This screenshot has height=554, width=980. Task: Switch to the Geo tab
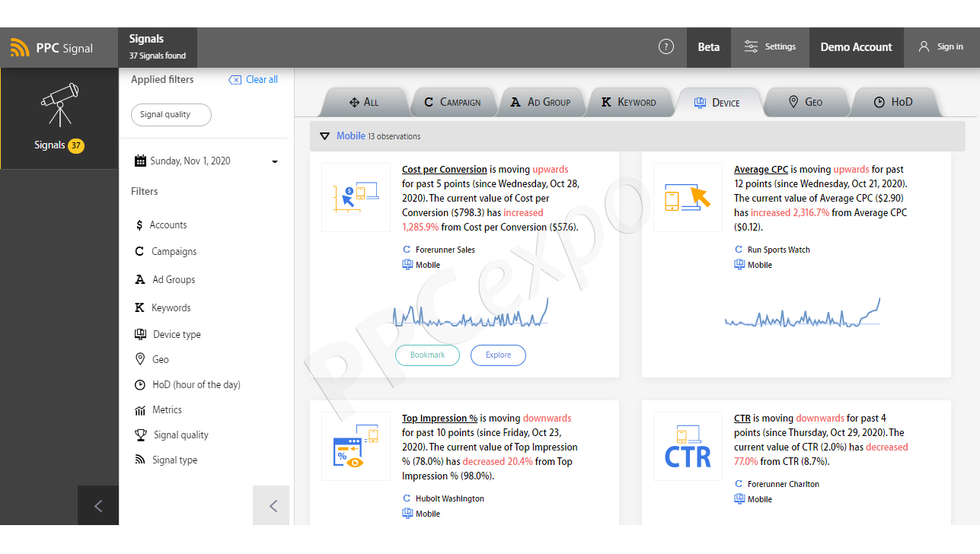pos(806,102)
